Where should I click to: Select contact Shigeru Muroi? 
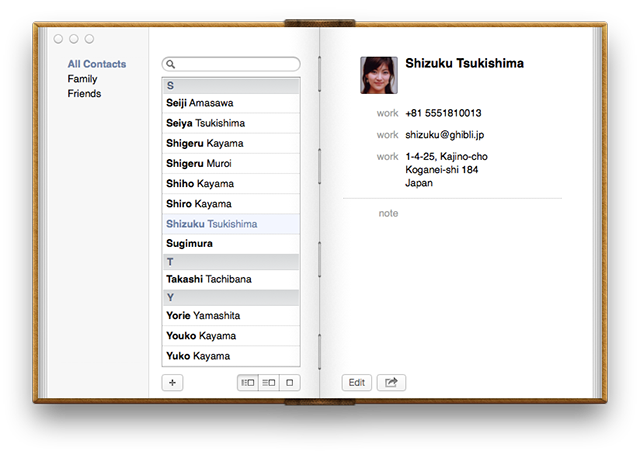(231, 163)
